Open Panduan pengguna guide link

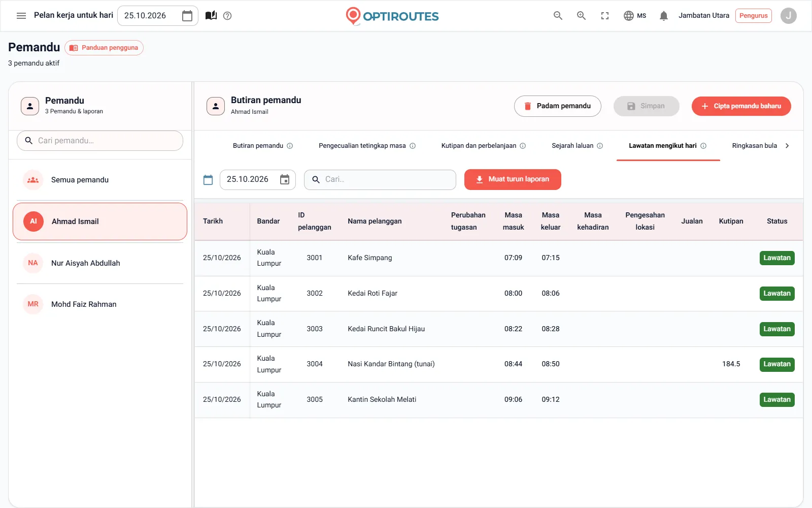(104, 48)
